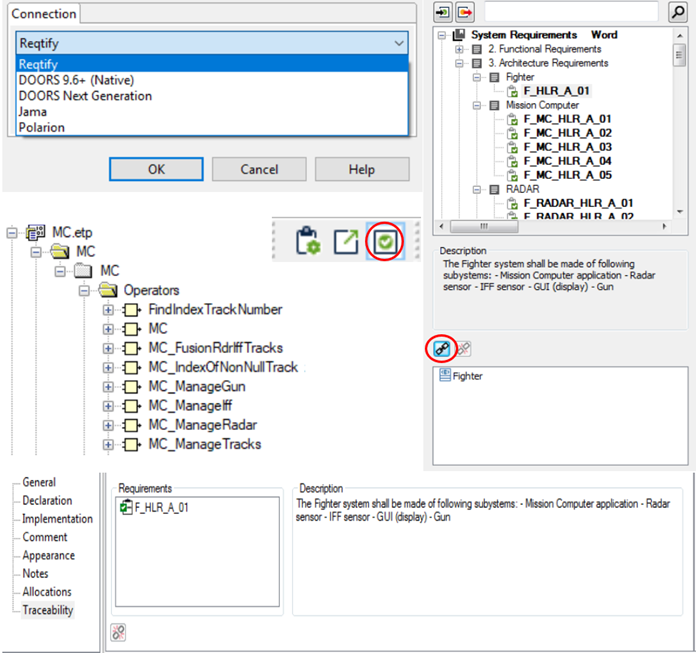Collapse the Operators folder
This screenshot has width=696, height=653.
click(84, 291)
